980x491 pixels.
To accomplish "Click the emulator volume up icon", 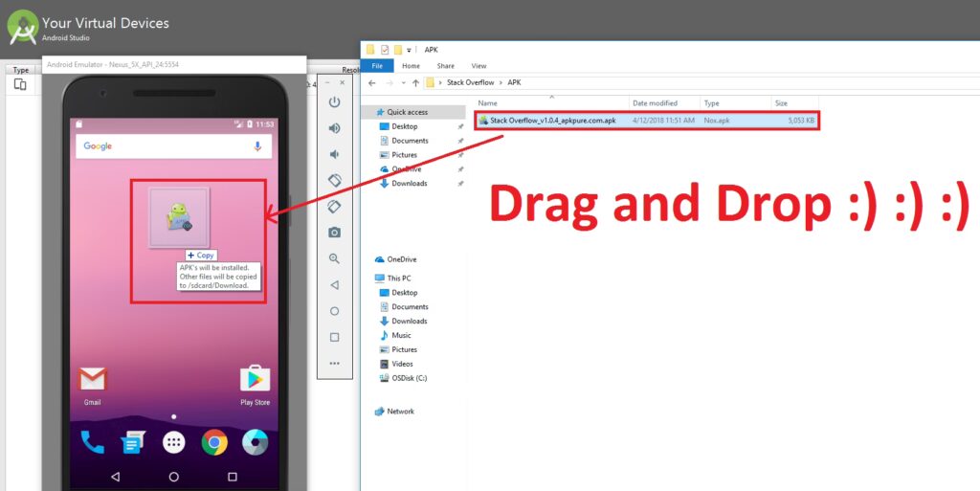I will [334, 128].
